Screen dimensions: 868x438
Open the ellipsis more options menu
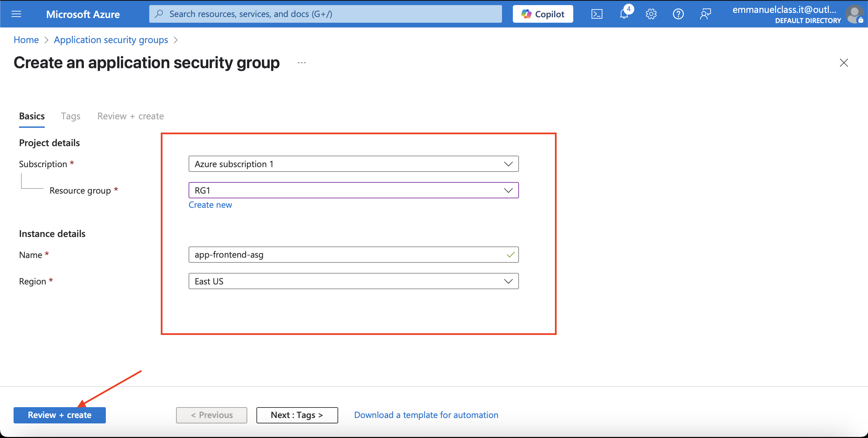[x=302, y=63]
